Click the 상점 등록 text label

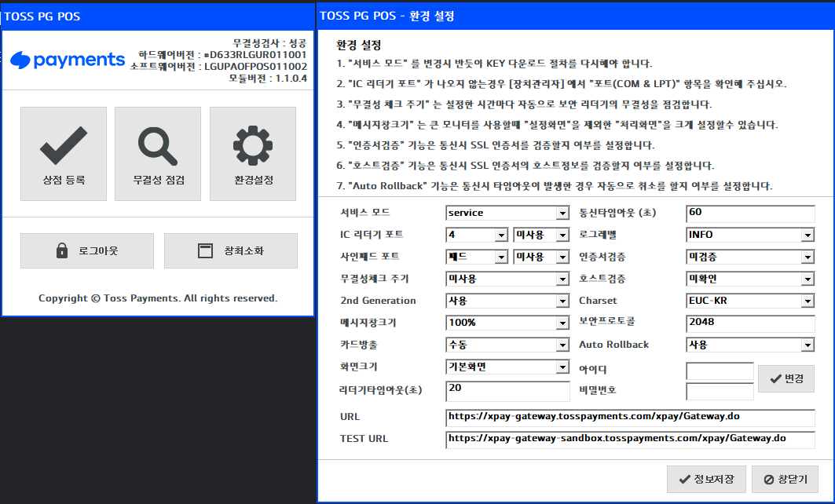(x=64, y=180)
